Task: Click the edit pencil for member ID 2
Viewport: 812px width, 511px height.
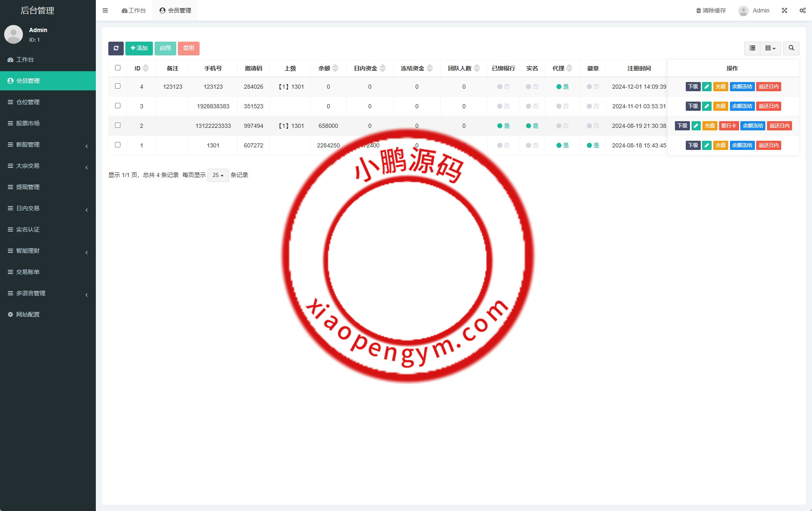Action: 696,126
